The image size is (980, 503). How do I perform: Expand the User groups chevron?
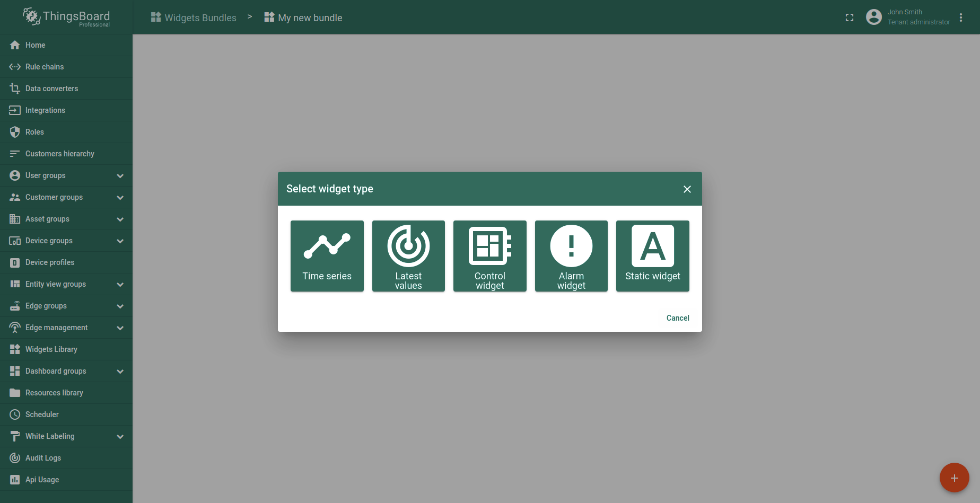point(120,176)
